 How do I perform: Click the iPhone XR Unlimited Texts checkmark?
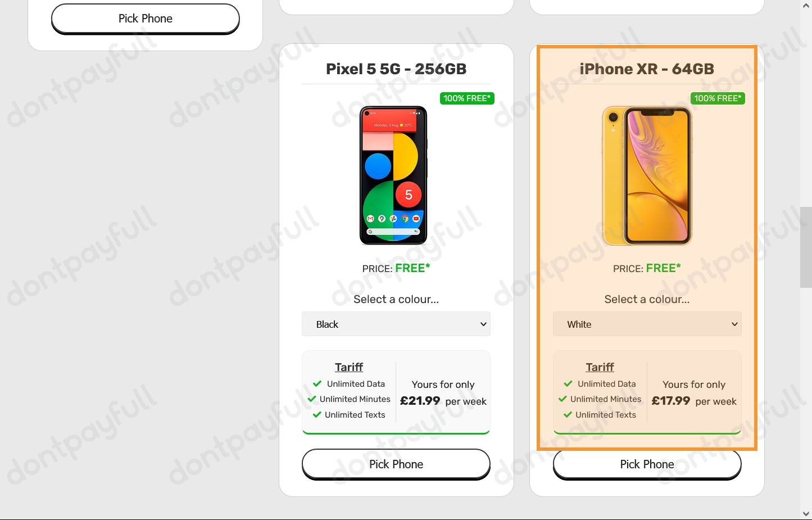point(568,415)
